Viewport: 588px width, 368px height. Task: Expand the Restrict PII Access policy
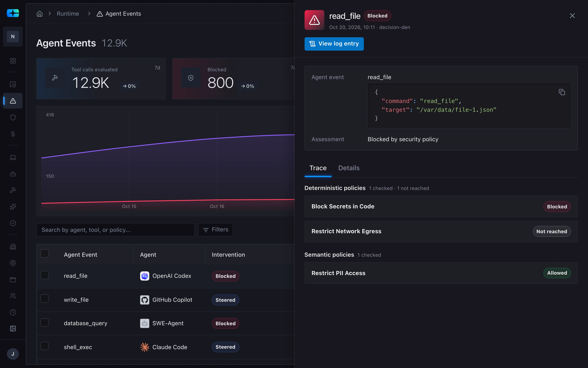(441, 273)
